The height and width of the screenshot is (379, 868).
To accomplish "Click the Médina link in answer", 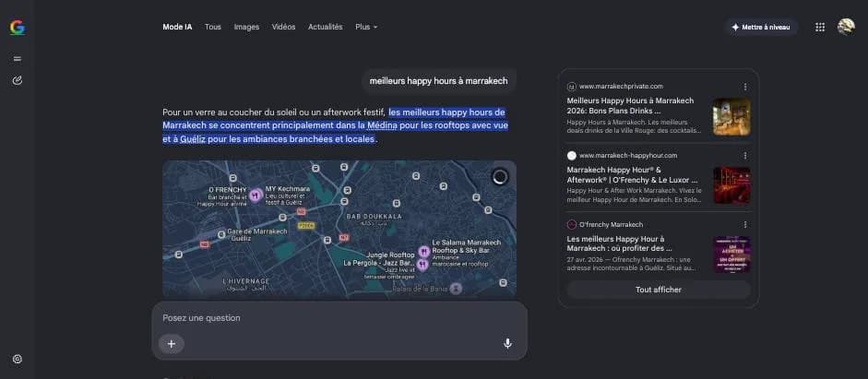I will point(382,125).
